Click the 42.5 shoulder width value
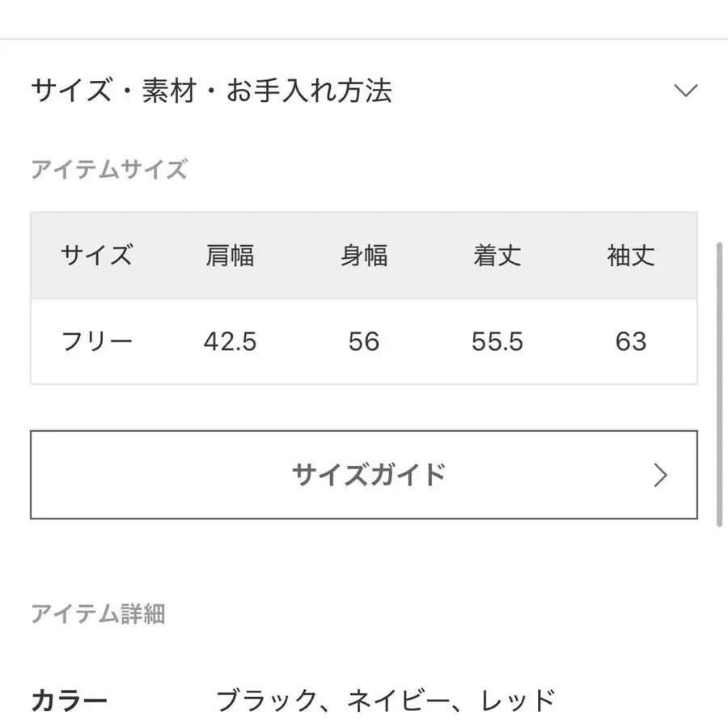Viewport: 728px width, 728px height. (231, 341)
